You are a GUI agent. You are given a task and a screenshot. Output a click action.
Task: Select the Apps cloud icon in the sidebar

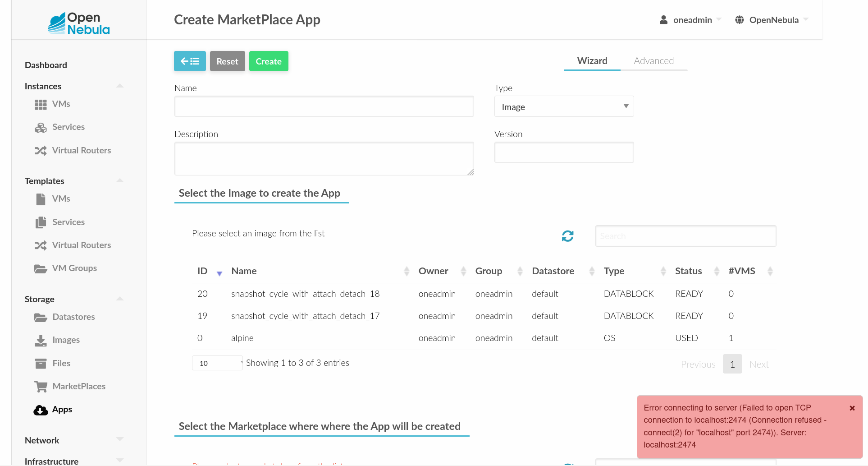pos(41,410)
